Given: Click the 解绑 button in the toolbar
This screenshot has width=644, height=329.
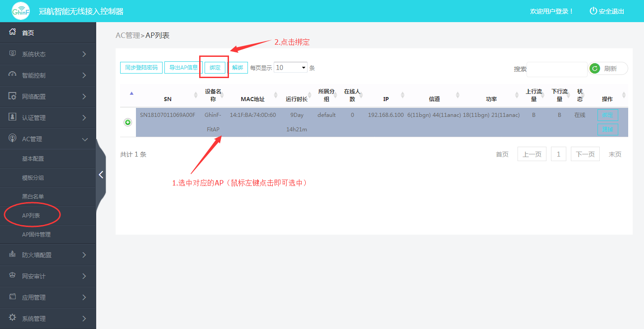Looking at the screenshot, I should (238, 68).
